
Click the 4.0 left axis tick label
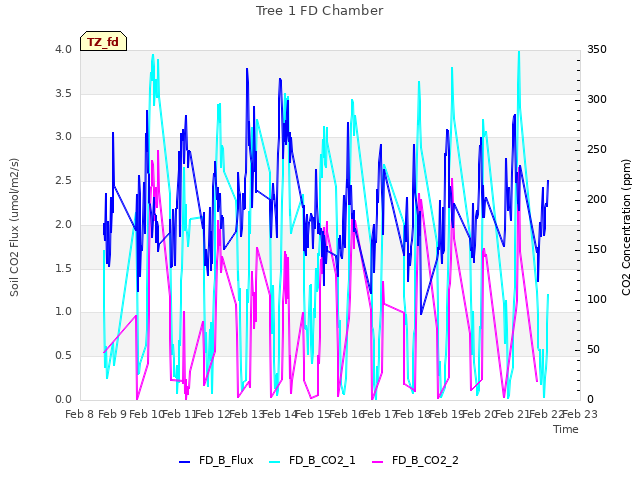pos(64,49)
